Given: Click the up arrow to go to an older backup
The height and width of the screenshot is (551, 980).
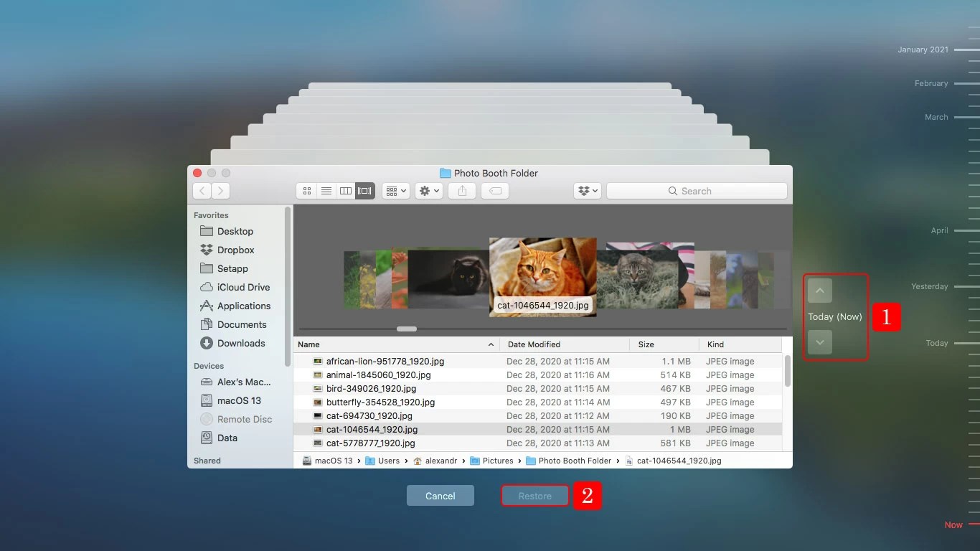Looking at the screenshot, I should click(x=819, y=290).
